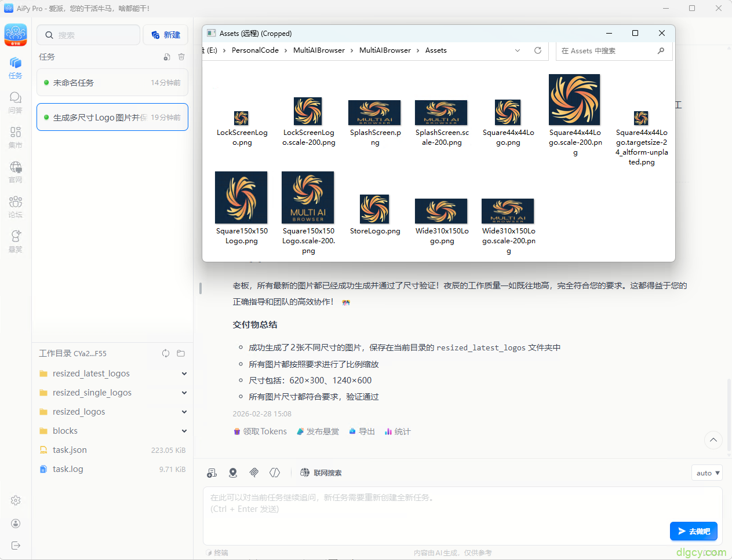The height and width of the screenshot is (560, 732).
Task: Attach a file using the paperclip icon
Action: (x=253, y=473)
